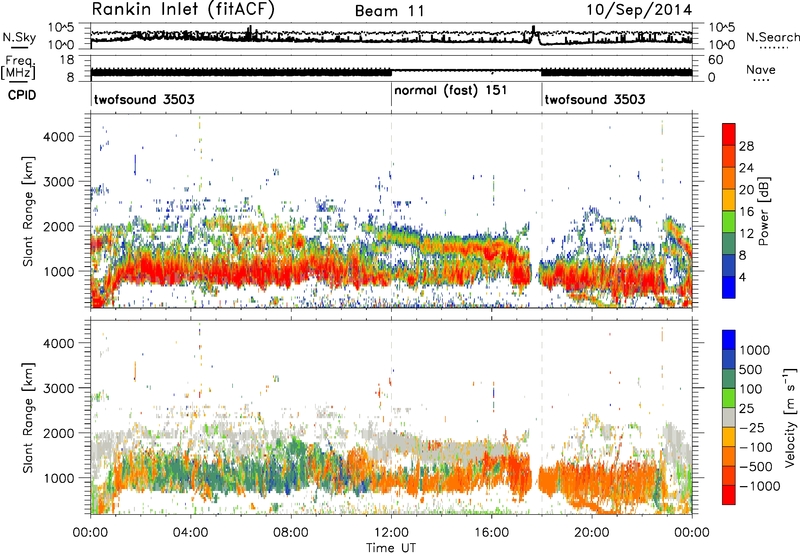Click the 'Nave' legend label
The image size is (800, 554).
[761, 70]
